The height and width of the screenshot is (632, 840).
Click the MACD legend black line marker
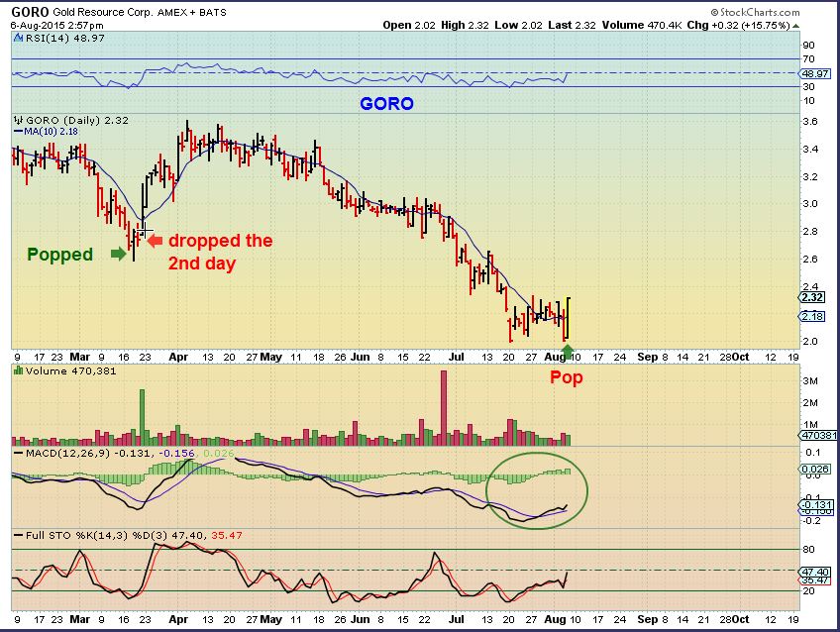pyautogui.click(x=19, y=454)
